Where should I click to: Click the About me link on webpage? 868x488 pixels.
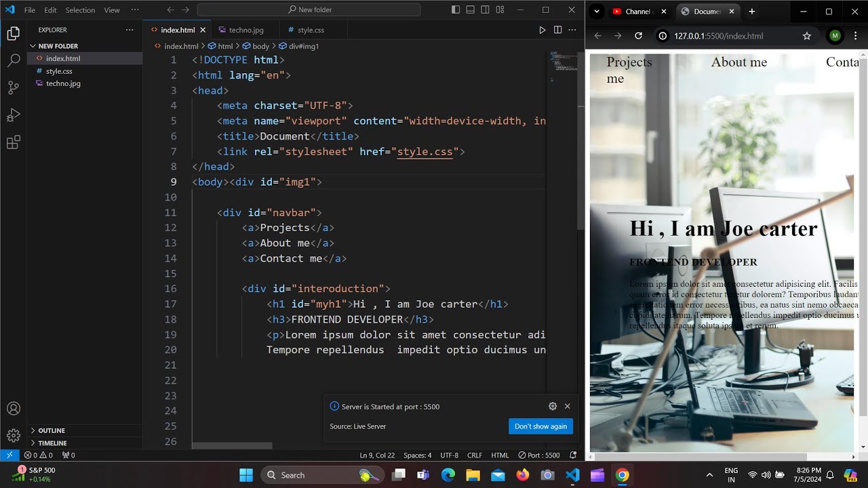coord(738,62)
